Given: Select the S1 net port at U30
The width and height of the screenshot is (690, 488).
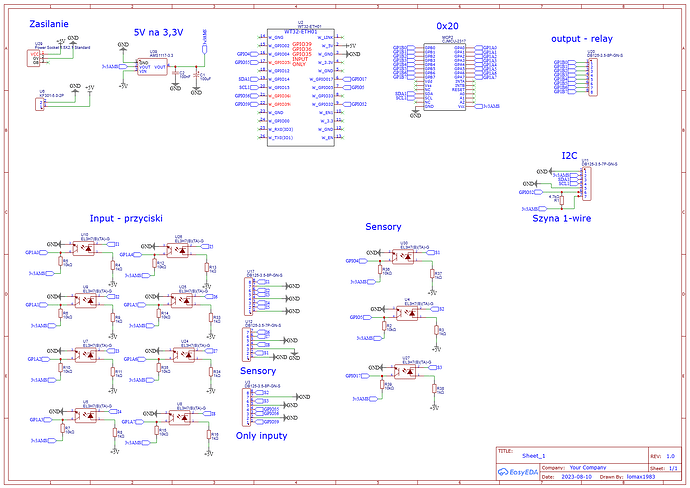Looking at the screenshot, I should pos(434,253).
